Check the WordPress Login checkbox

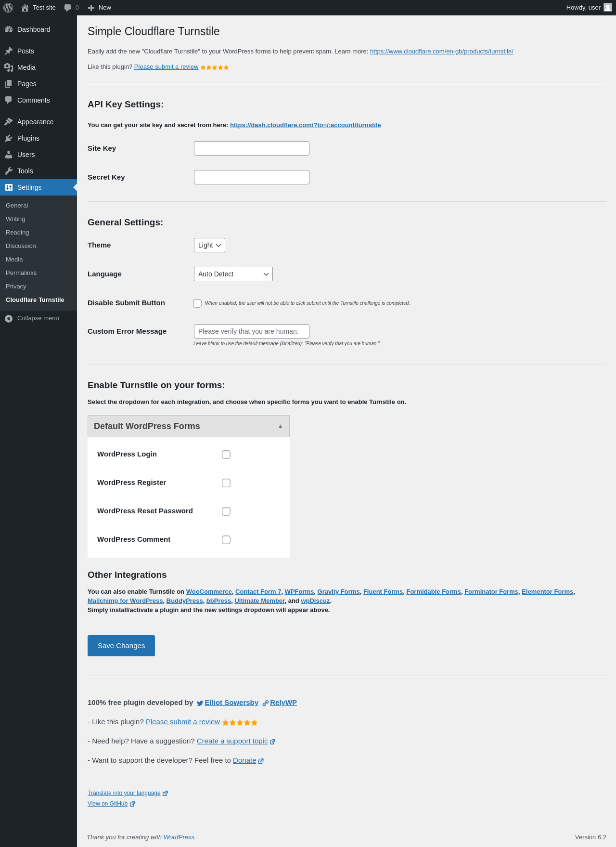click(226, 455)
